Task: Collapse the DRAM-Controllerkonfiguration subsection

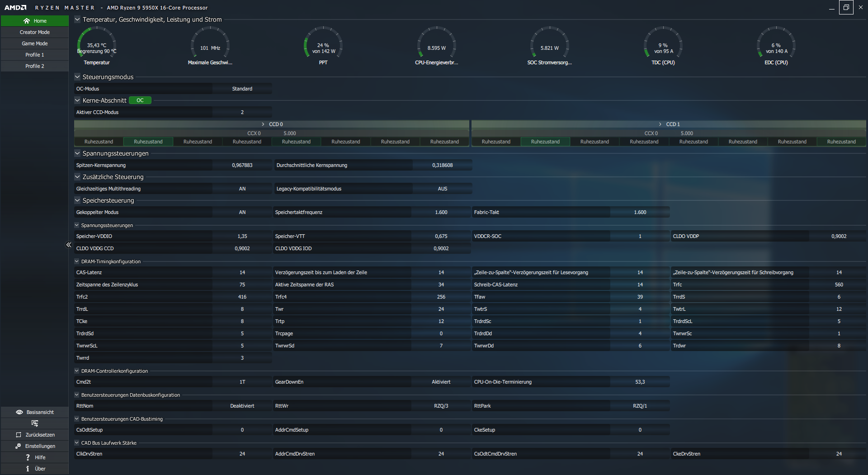Action: pyautogui.click(x=77, y=371)
